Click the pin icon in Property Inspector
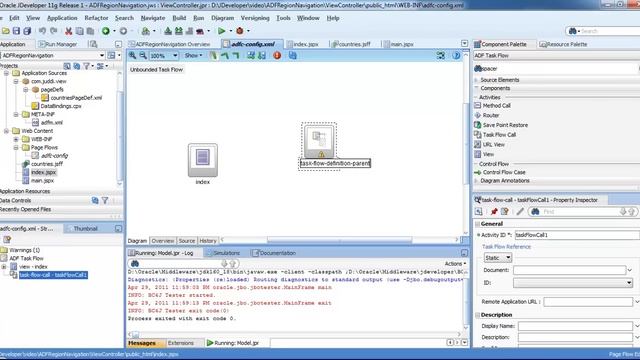 coord(494,211)
